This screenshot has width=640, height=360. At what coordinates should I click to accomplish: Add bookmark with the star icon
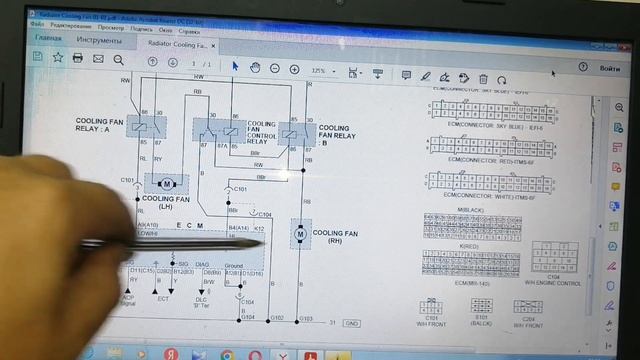coord(58,57)
